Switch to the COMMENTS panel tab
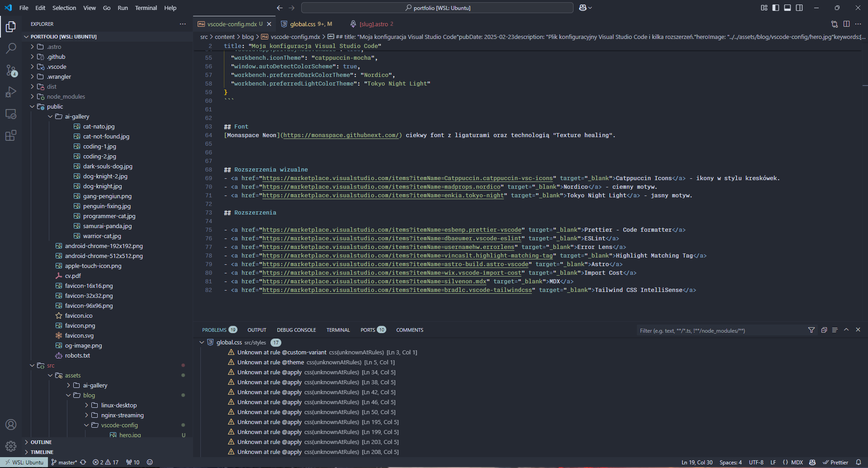The image size is (868, 468). [410, 330]
